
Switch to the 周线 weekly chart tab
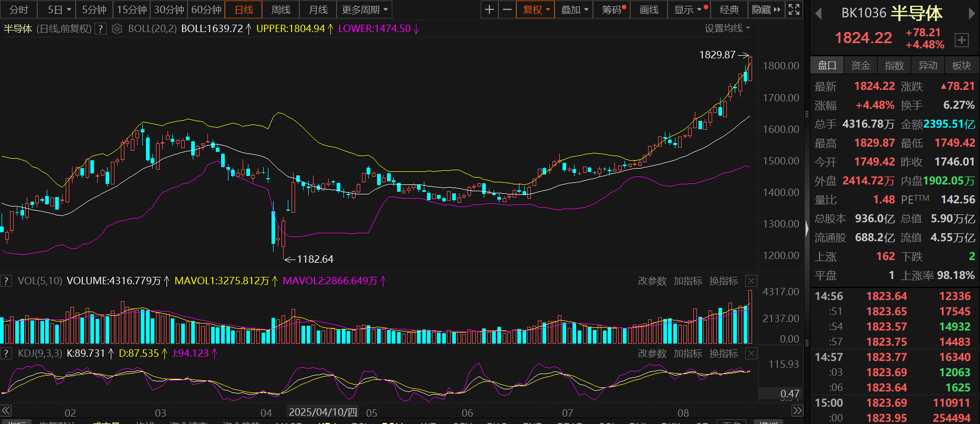pyautogui.click(x=280, y=9)
